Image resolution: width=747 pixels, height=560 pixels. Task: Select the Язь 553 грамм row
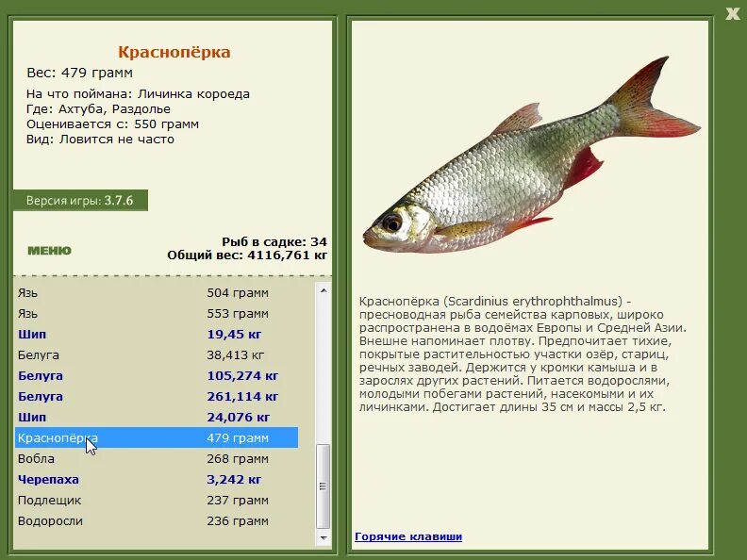(x=157, y=314)
